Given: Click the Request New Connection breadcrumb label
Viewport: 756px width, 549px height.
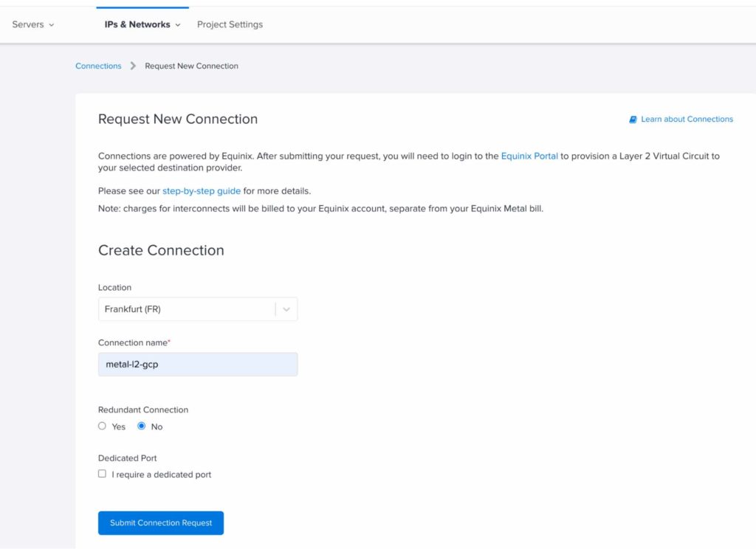Looking at the screenshot, I should [x=191, y=66].
